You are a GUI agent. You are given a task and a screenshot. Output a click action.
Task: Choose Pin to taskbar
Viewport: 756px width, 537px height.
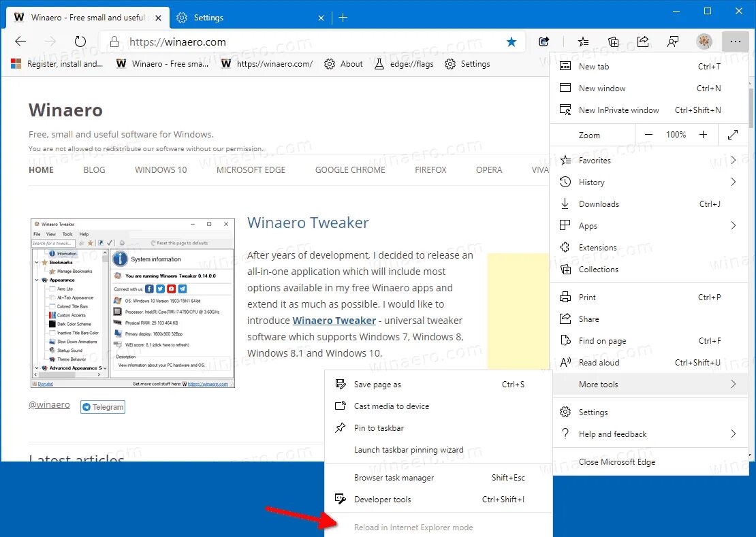point(438,427)
